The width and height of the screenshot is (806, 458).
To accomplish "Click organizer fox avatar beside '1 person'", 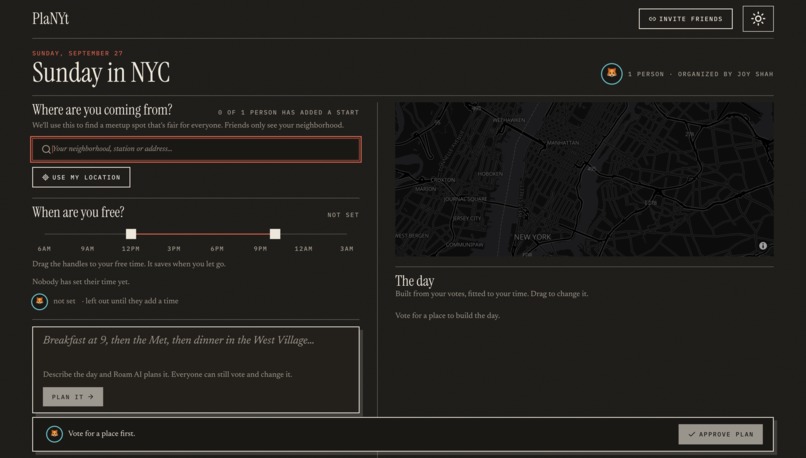I will point(611,74).
